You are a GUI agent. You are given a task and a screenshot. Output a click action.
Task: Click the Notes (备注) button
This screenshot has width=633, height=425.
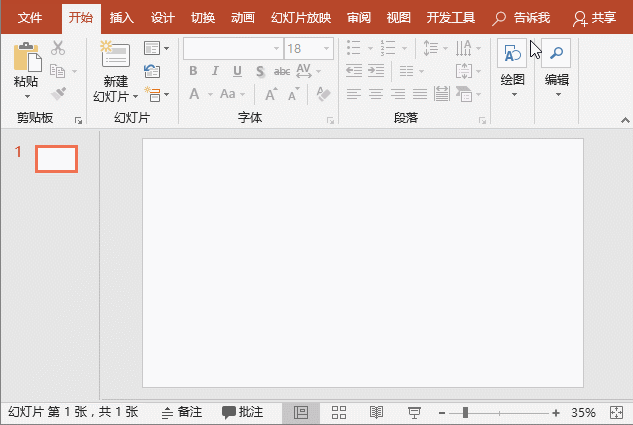(x=182, y=412)
